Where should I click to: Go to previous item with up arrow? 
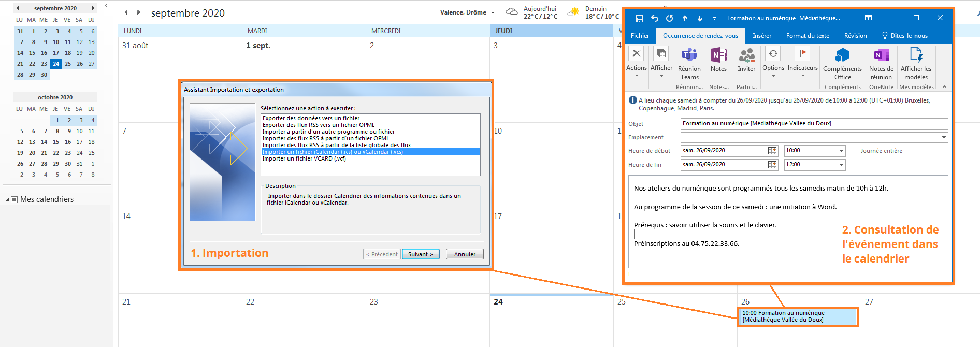[x=685, y=19]
